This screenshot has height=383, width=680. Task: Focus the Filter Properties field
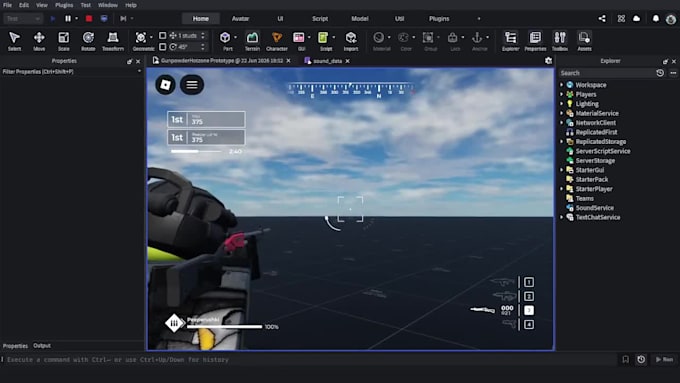[x=72, y=72]
